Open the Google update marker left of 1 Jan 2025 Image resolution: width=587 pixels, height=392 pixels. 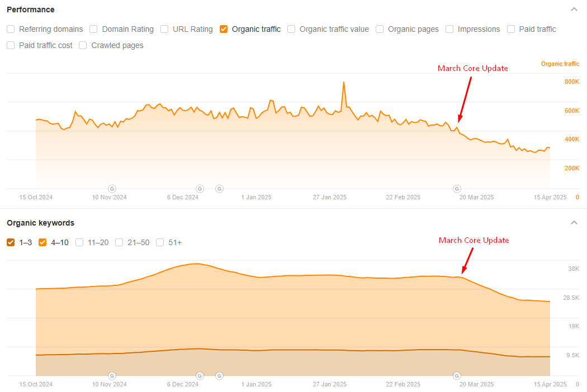point(219,189)
